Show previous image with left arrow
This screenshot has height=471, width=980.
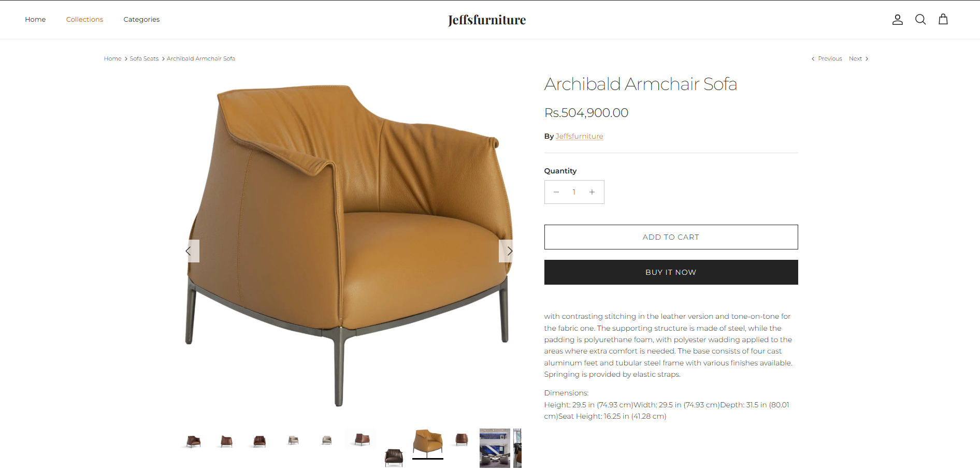click(190, 251)
